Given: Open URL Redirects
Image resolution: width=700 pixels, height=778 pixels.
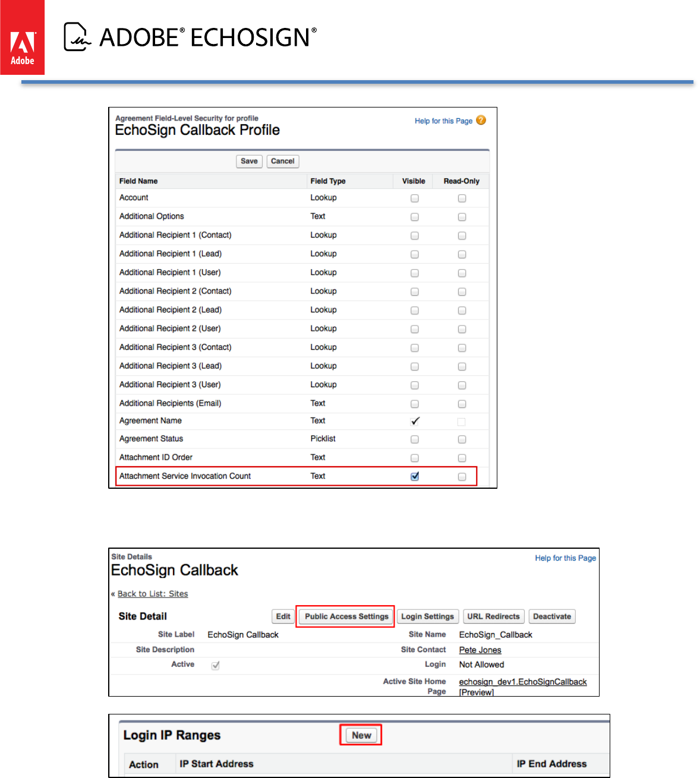Looking at the screenshot, I should point(493,616).
